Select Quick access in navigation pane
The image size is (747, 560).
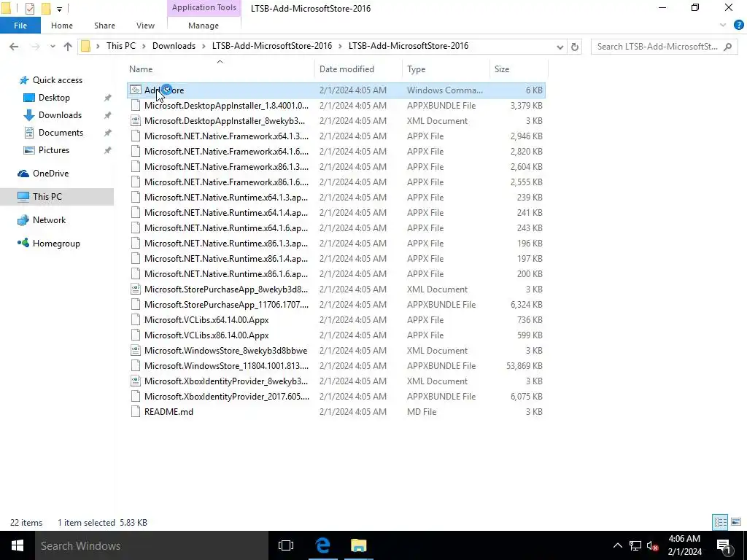pos(57,80)
